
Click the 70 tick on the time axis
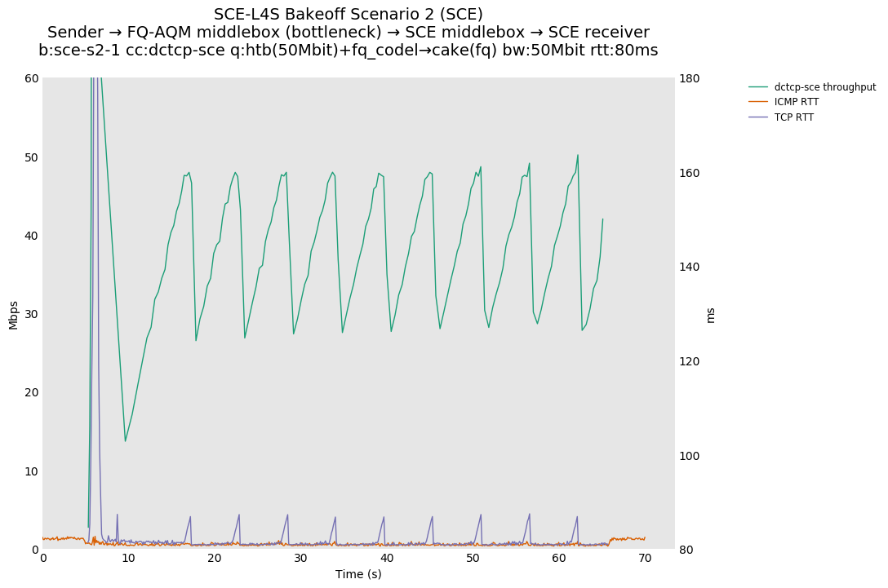645,558
